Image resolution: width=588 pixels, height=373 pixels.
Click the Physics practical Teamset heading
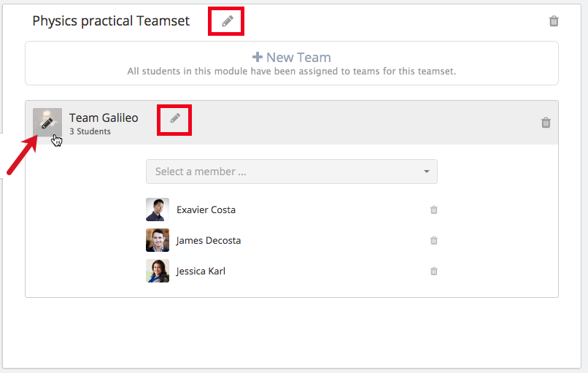(x=111, y=21)
